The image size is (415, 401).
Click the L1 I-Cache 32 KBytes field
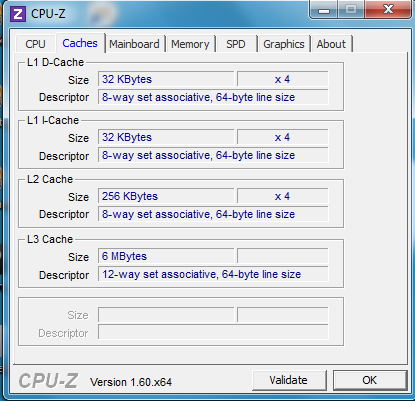(x=166, y=137)
